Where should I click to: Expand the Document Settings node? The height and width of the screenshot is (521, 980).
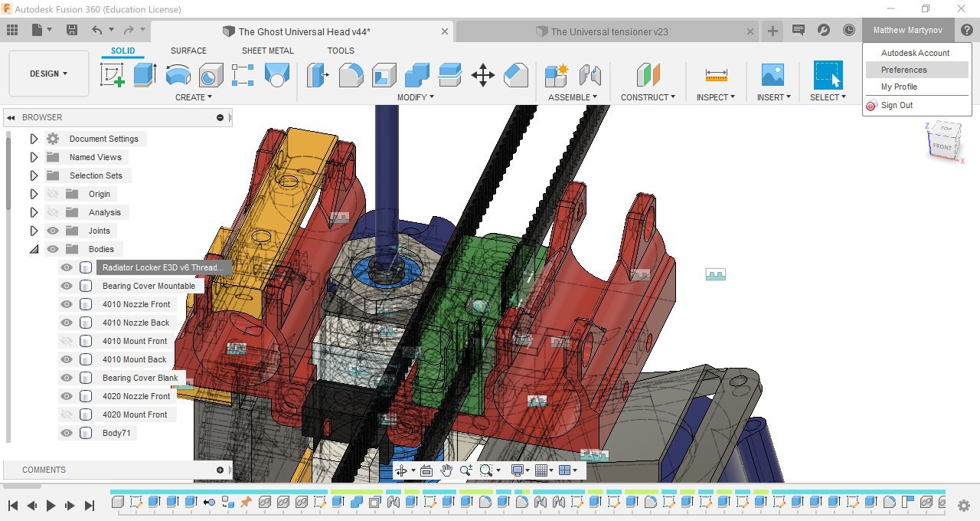pos(34,139)
